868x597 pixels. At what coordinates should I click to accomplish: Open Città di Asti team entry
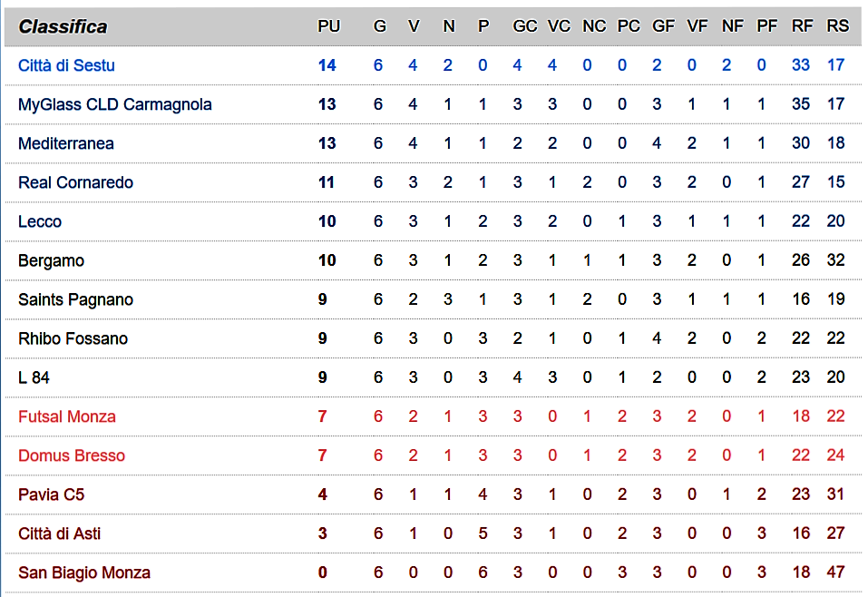pos(59,533)
